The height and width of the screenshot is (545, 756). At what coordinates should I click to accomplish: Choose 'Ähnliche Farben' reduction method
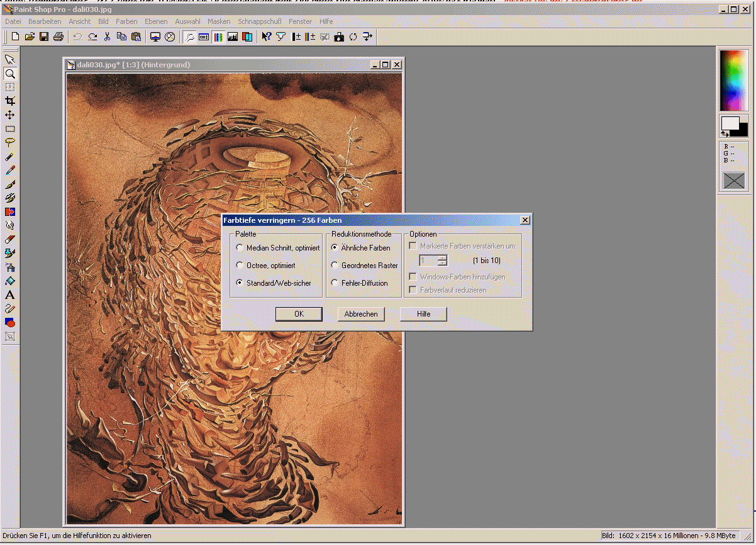tap(360, 248)
